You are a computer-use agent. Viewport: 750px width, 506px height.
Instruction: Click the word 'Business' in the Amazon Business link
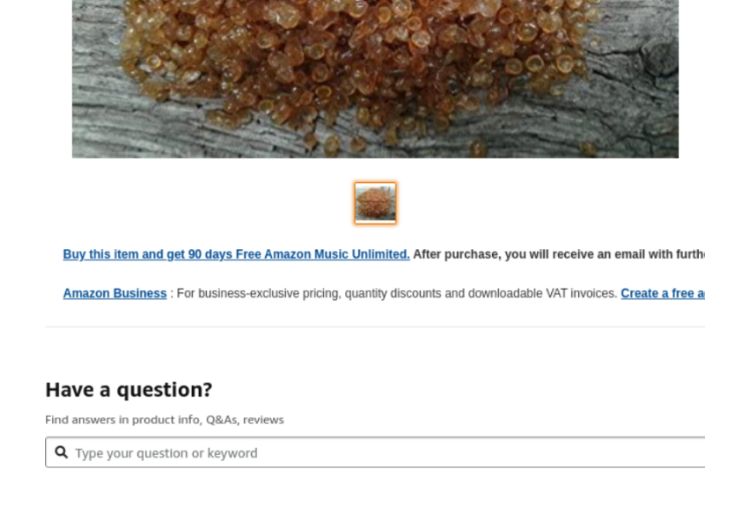click(x=140, y=293)
